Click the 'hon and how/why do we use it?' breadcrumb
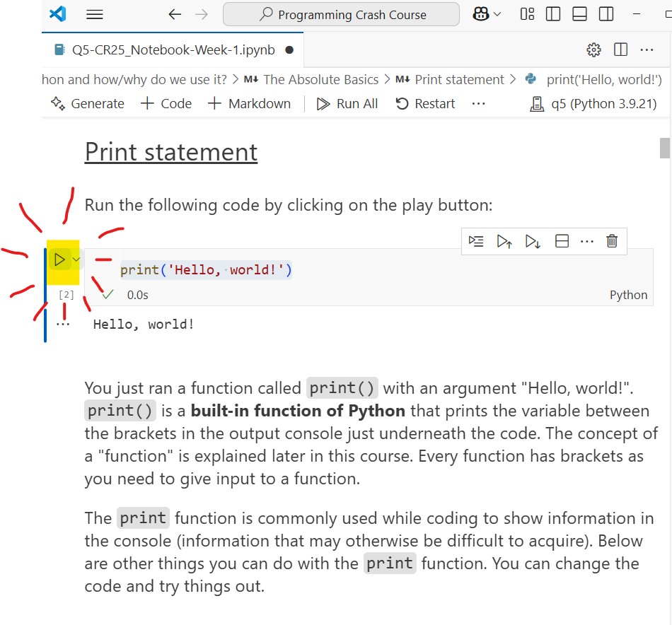This screenshot has width=672, height=625. tap(134, 80)
